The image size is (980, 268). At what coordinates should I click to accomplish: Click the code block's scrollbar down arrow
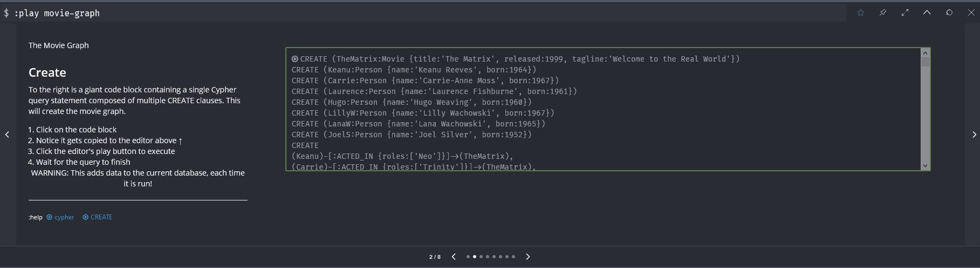926,166
